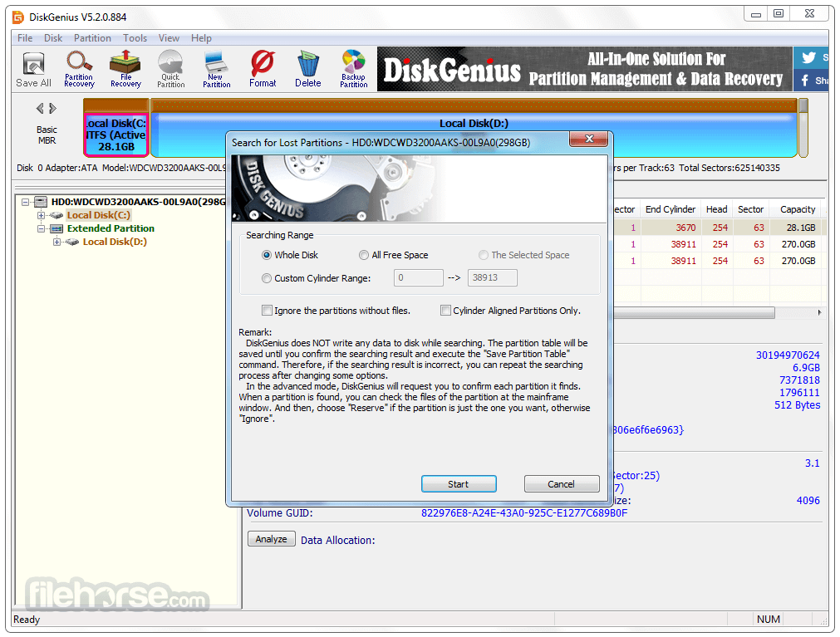
Task: Click the Analyze button
Action: (x=271, y=539)
